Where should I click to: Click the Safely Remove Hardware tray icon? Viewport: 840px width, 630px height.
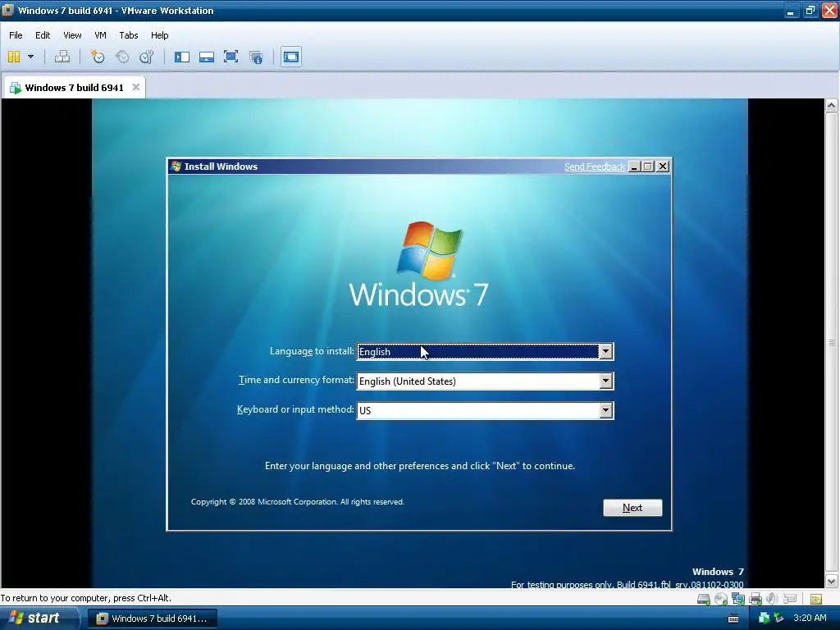click(778, 619)
